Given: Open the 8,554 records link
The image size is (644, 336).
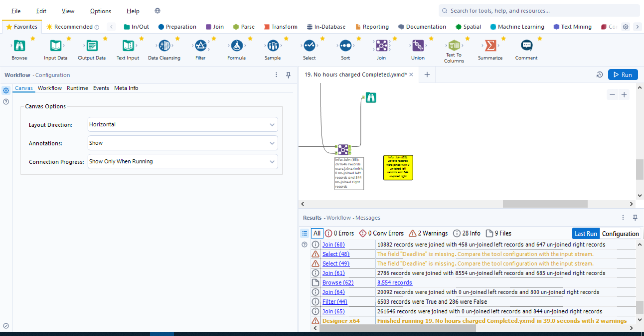Looking at the screenshot, I should pos(394,282).
